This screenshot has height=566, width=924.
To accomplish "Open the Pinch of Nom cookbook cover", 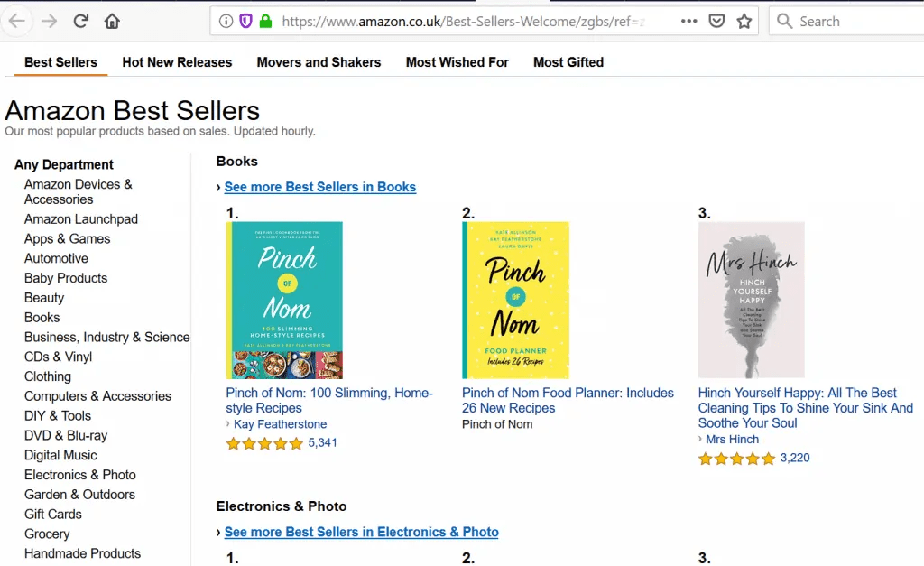I will tap(284, 300).
